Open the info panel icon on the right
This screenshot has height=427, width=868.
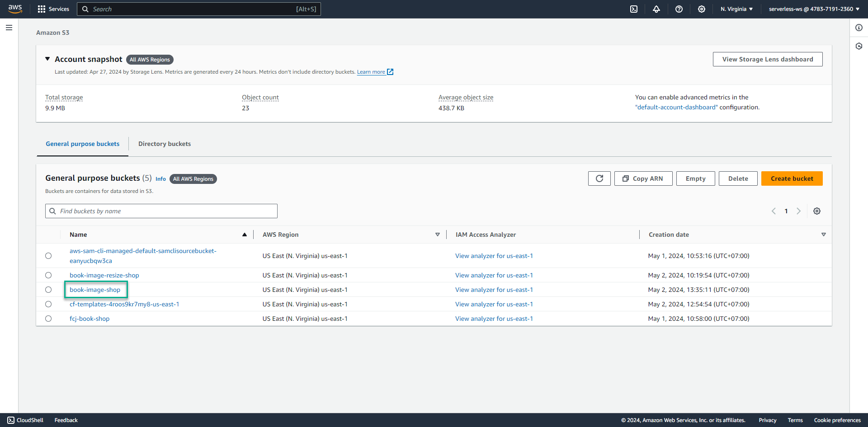pyautogui.click(x=859, y=28)
